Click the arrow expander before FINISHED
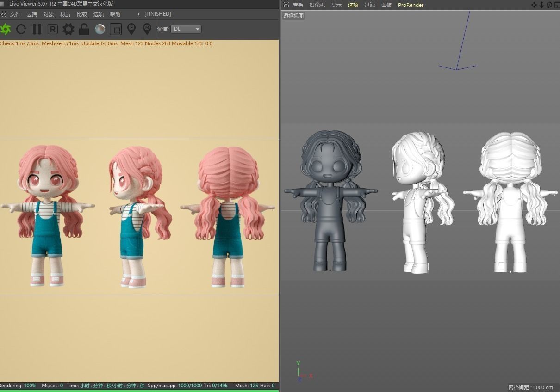The width and height of the screenshot is (560, 392). click(139, 14)
